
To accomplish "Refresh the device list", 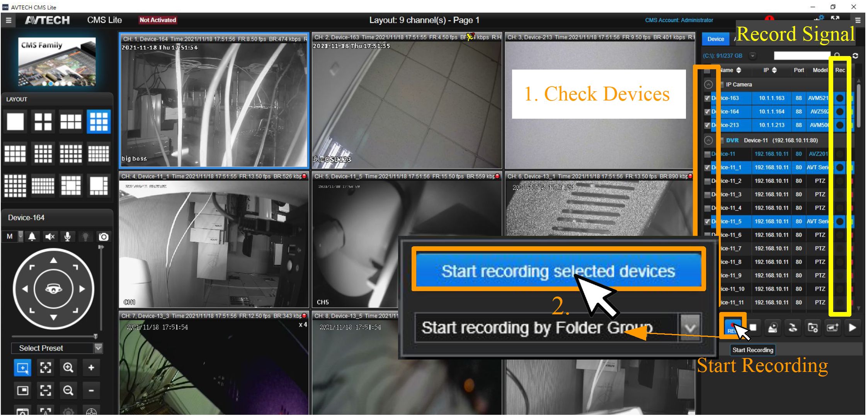I will pyautogui.click(x=855, y=56).
